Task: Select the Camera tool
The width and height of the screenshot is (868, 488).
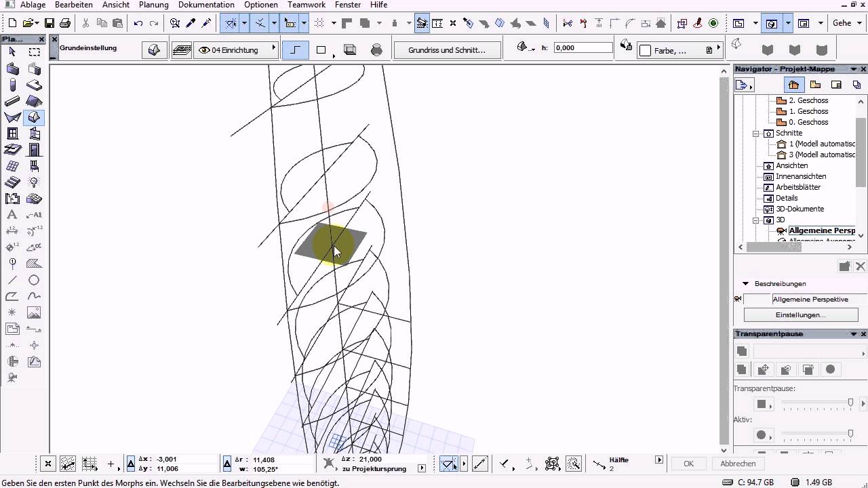Action: (12, 378)
